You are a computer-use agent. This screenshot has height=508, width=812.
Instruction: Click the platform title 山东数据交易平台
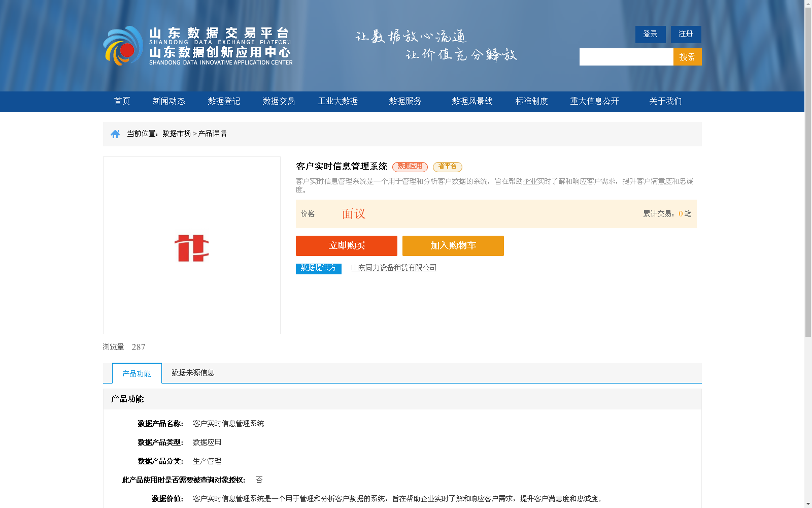[219, 33]
